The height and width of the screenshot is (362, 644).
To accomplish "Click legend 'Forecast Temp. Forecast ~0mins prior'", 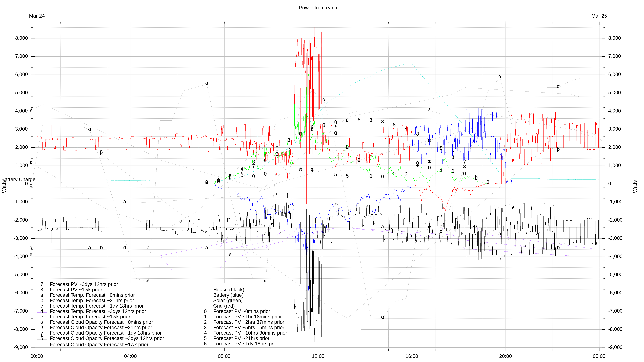I will pyautogui.click(x=92, y=295).
